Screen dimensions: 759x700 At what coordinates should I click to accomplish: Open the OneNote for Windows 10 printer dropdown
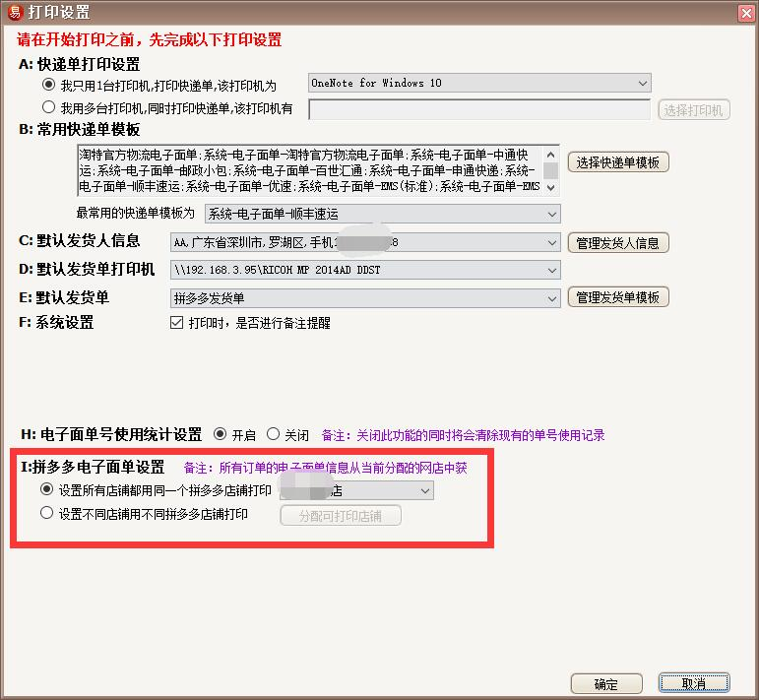[479, 83]
